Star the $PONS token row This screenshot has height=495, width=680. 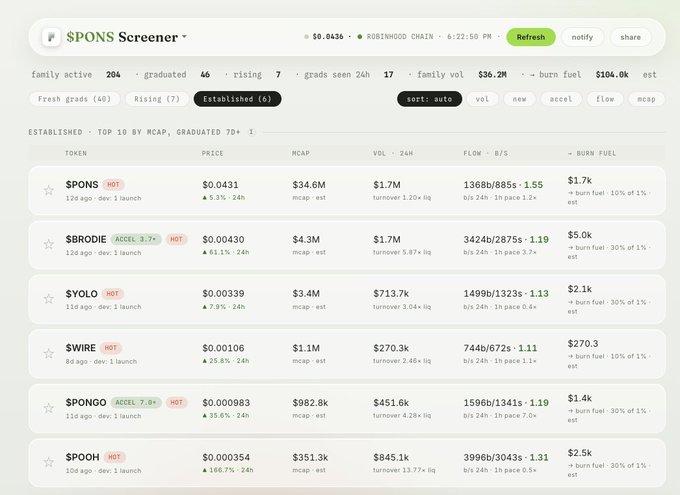pyautogui.click(x=49, y=190)
